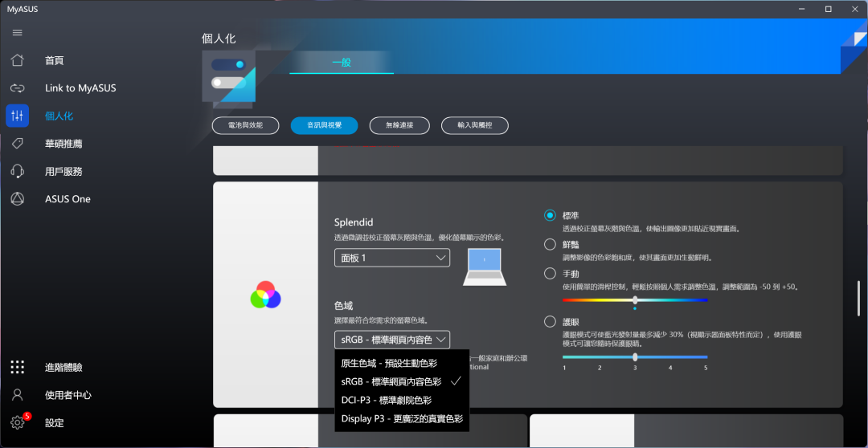Adjust the rainbow color temperature slider
Viewport: 868px width, 448px height.
634,299
